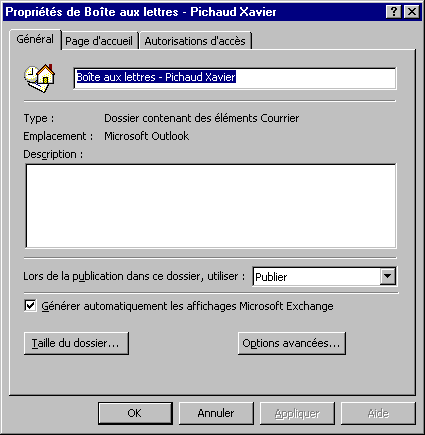Click the Outlook mailbox house icon
Viewport: 425px width, 435px height.
(40, 78)
